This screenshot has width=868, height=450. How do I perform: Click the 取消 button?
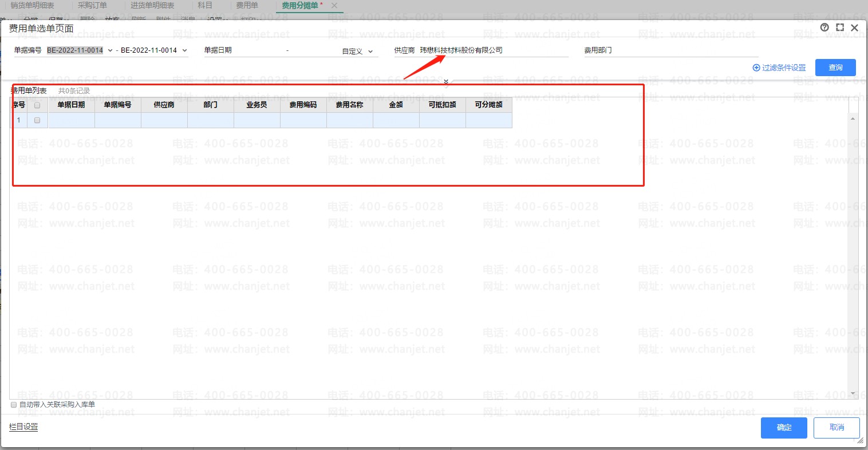837,428
